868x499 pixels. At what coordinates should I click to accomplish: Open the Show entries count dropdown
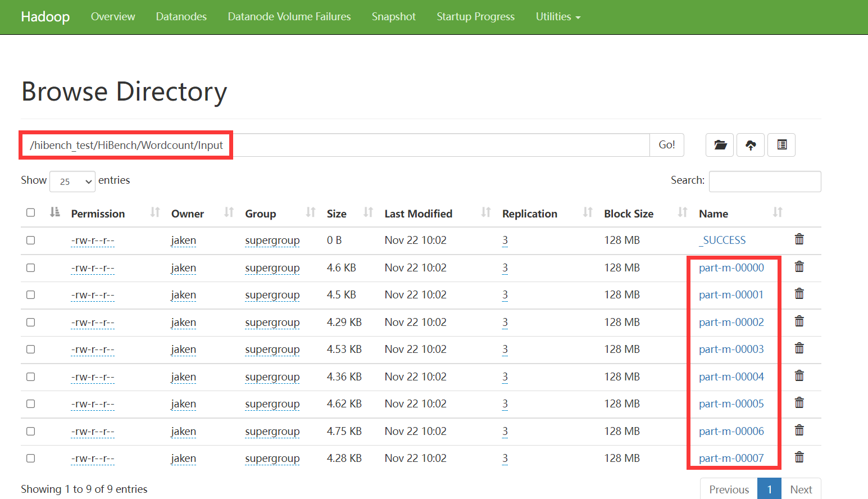coord(72,182)
